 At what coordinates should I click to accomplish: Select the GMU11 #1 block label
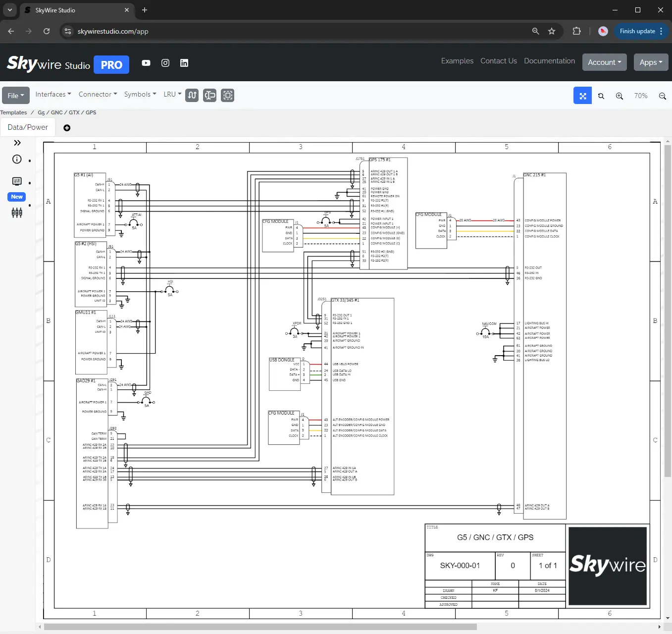(86, 313)
